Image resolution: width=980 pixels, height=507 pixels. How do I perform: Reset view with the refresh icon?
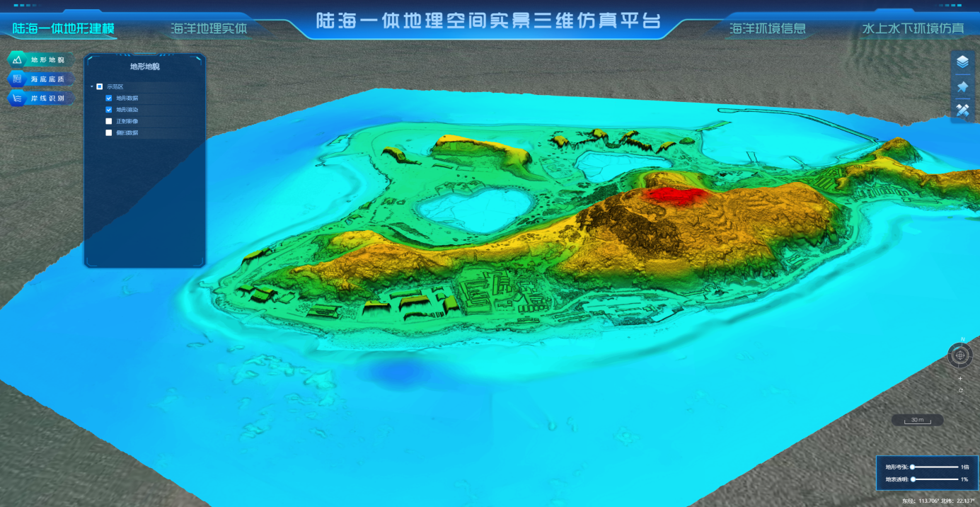pyautogui.click(x=960, y=390)
